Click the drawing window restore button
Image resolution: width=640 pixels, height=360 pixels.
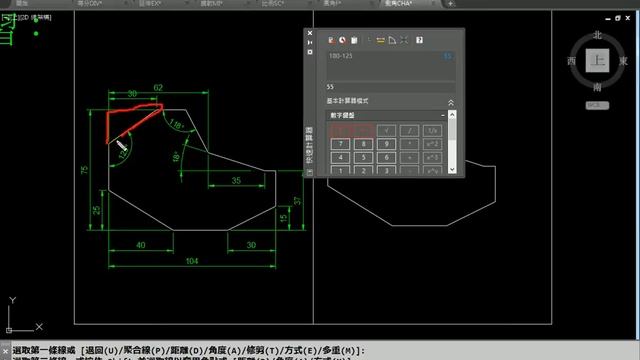pos(618,18)
